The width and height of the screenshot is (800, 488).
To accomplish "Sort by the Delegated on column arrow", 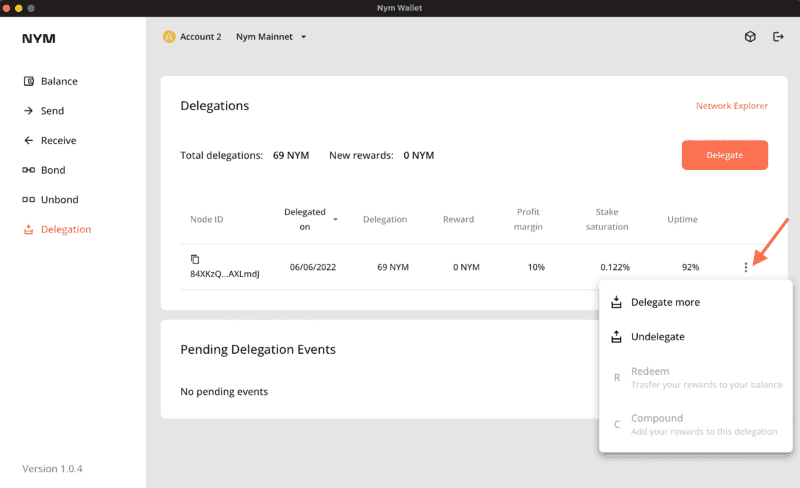I will tap(335, 219).
